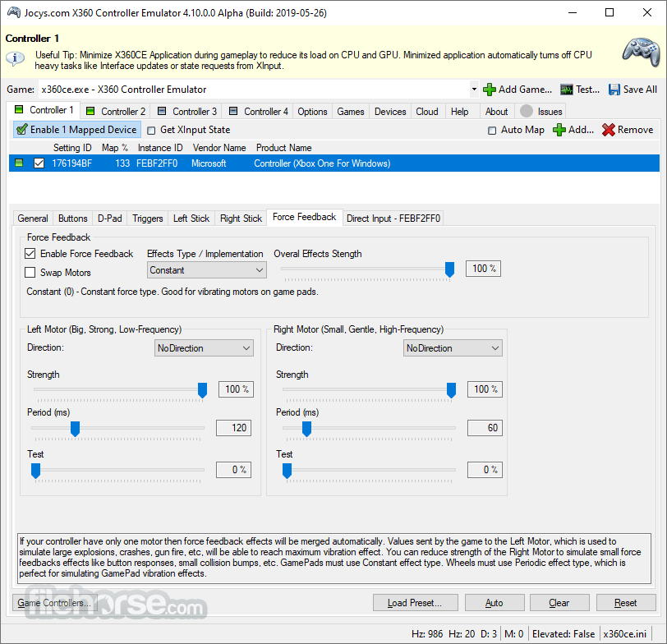The height and width of the screenshot is (644, 667).
Task: Uncheck Enable Force Feedback
Action: tap(30, 254)
